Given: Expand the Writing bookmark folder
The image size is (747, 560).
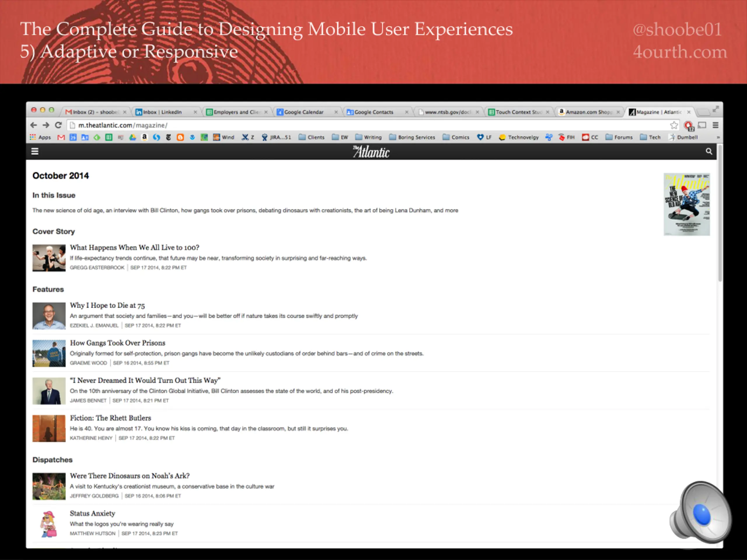Looking at the screenshot, I should click(369, 137).
